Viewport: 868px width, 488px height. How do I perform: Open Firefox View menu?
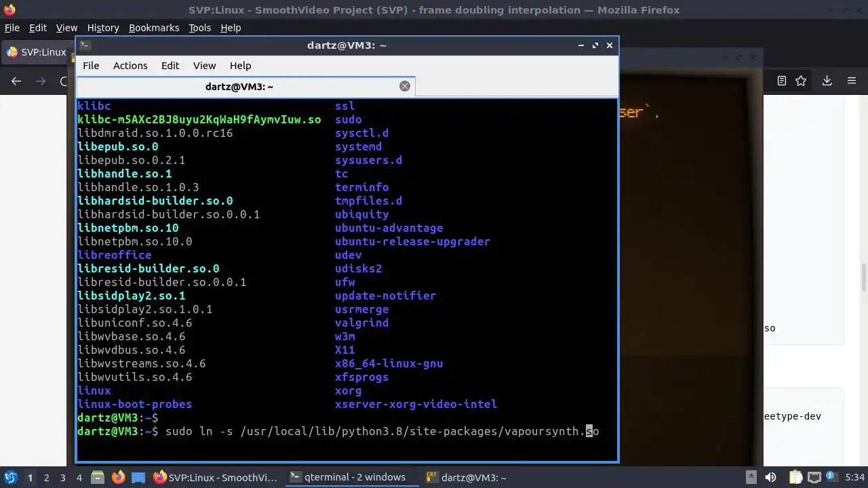coord(66,28)
